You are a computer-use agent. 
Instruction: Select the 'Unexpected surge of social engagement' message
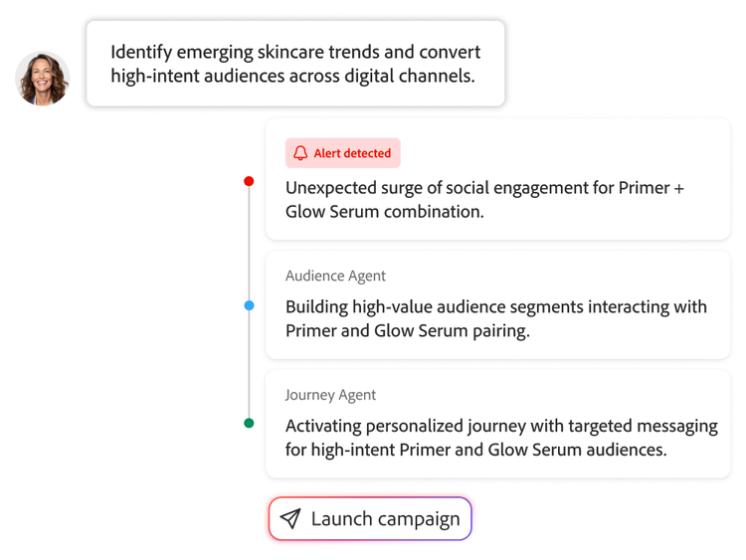click(x=484, y=187)
